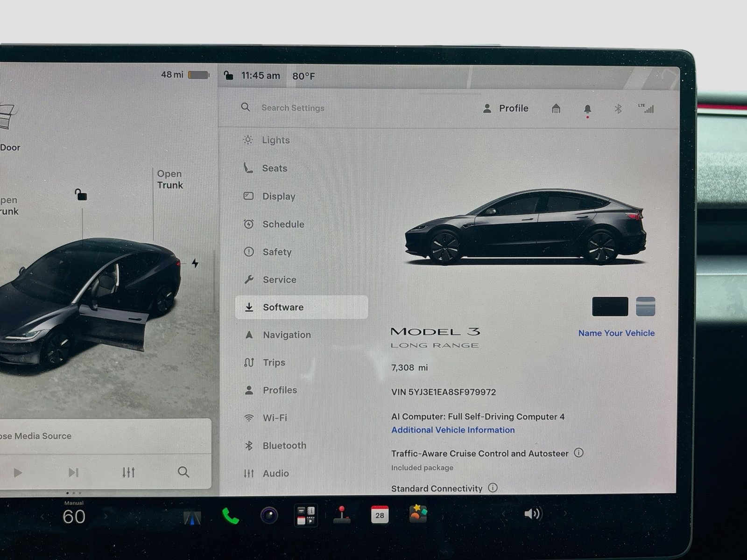Viewport: 747px width, 560px height.
Task: Tap the media play button
Action: point(18,473)
